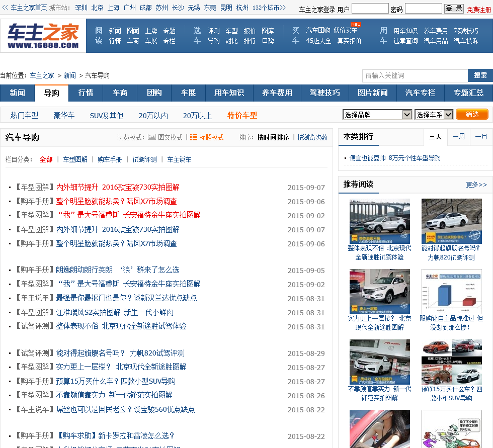Screen dimensions: 493x448
Task: Go to 车主之家首页 at top left
Action: [x=29, y=8]
